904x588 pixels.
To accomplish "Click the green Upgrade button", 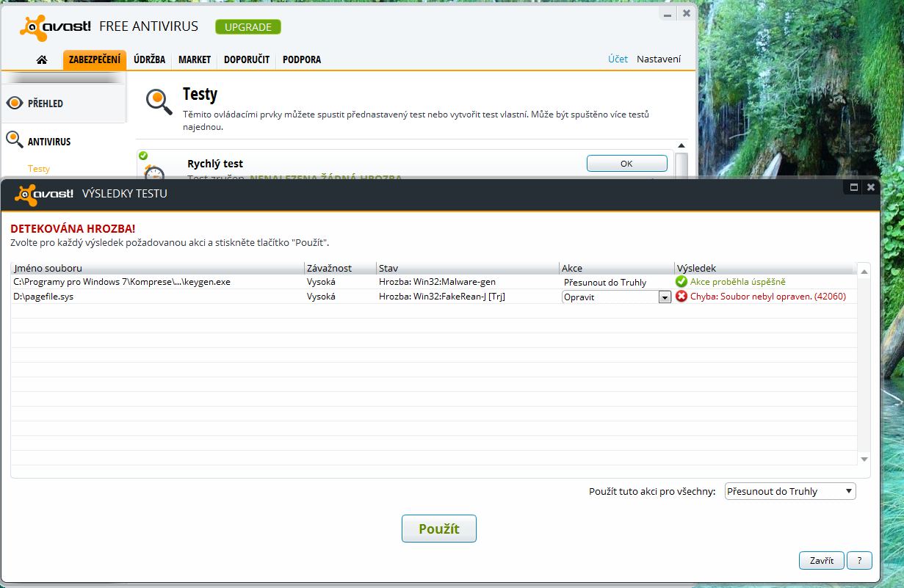I will pos(248,27).
